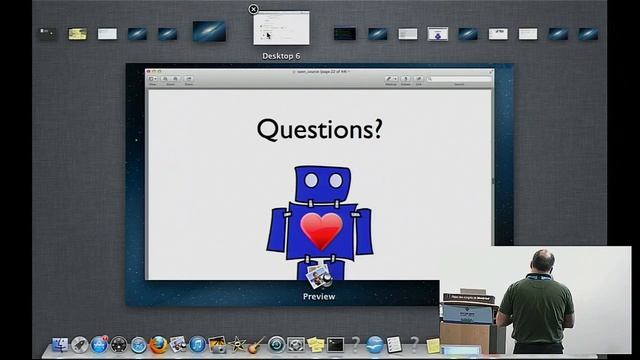Launch Terminal from the Dock
Viewport: 640px width, 360px height.
tap(336, 345)
